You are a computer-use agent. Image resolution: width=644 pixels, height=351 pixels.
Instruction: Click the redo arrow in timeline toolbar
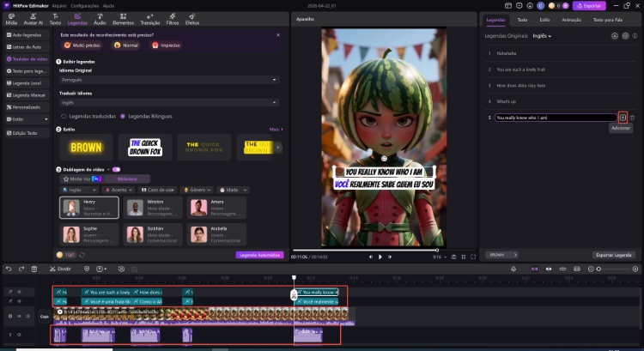[21, 269]
